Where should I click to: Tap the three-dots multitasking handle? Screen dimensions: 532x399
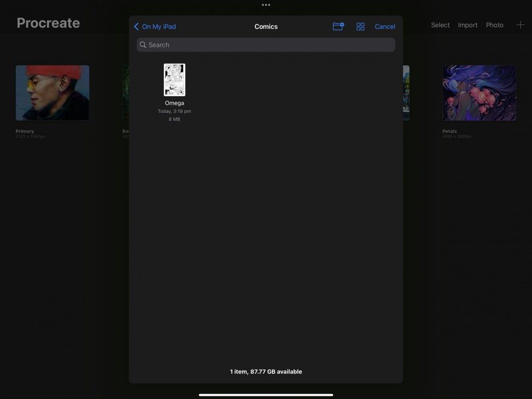tap(265, 5)
